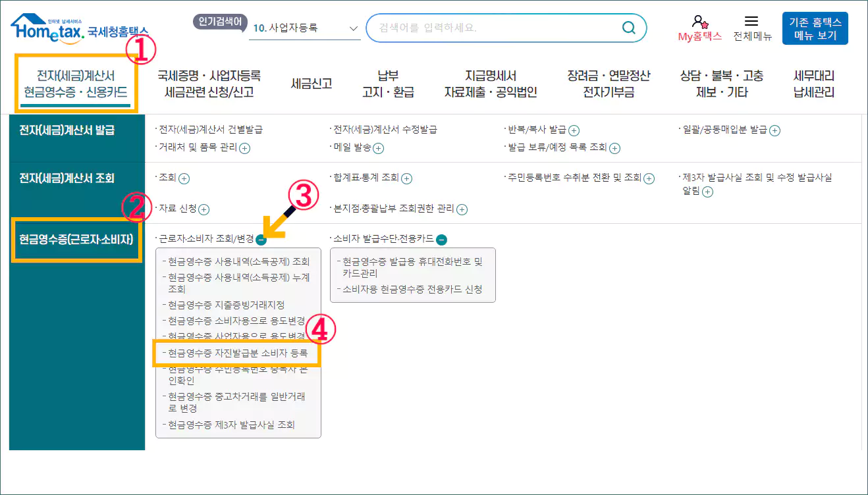Collapse the 근로자·소비자 조회/변경 submenu
Image resolution: width=868 pixels, height=495 pixels.
coord(263,240)
